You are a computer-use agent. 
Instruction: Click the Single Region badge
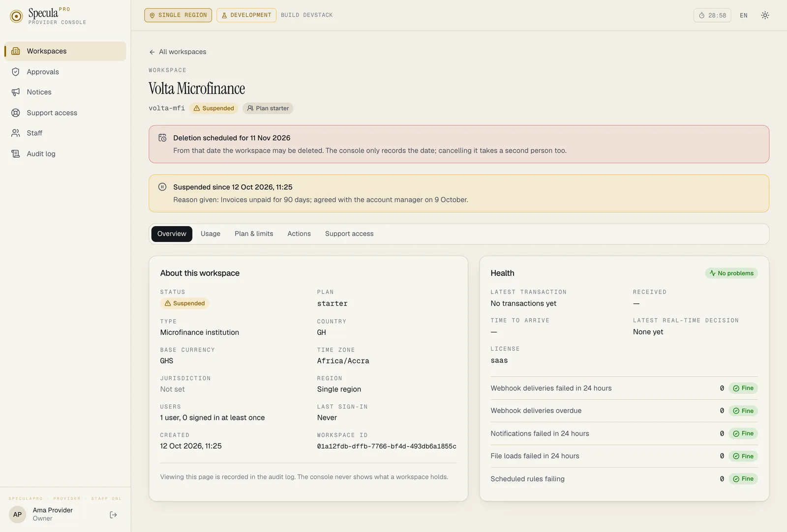[x=178, y=15]
